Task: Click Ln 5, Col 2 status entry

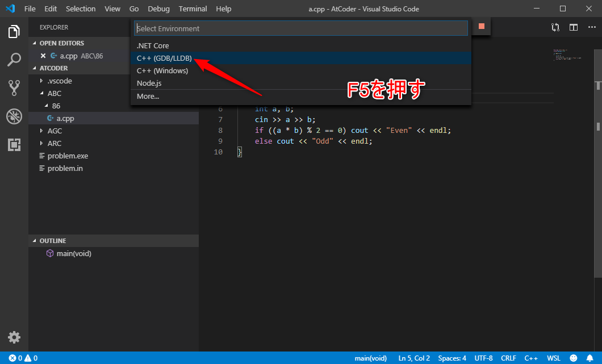Action: tap(414, 358)
